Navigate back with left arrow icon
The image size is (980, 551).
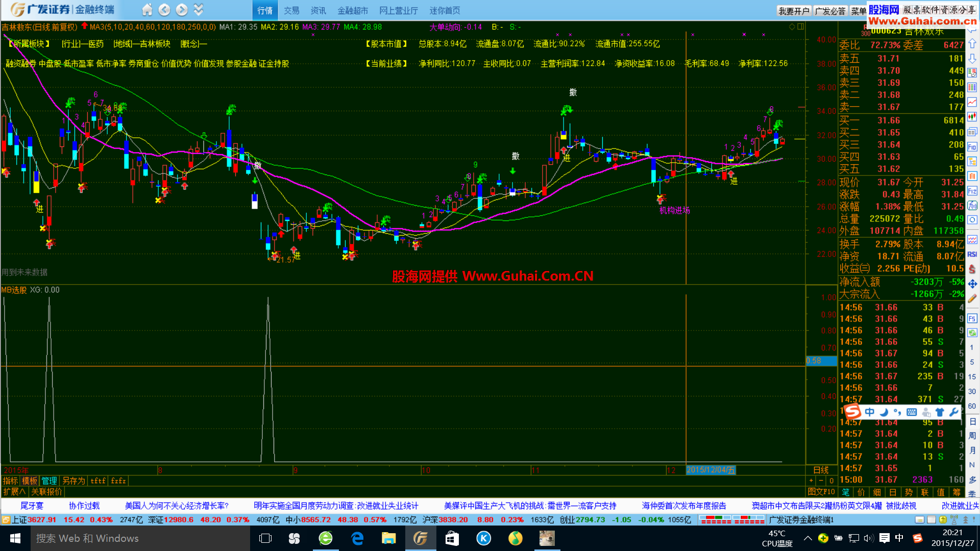(164, 10)
